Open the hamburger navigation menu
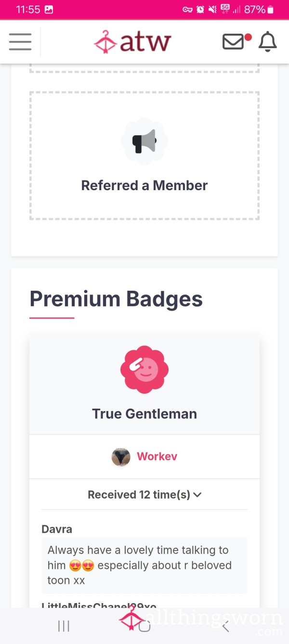Screen dimensions: 289x644 click(x=20, y=42)
